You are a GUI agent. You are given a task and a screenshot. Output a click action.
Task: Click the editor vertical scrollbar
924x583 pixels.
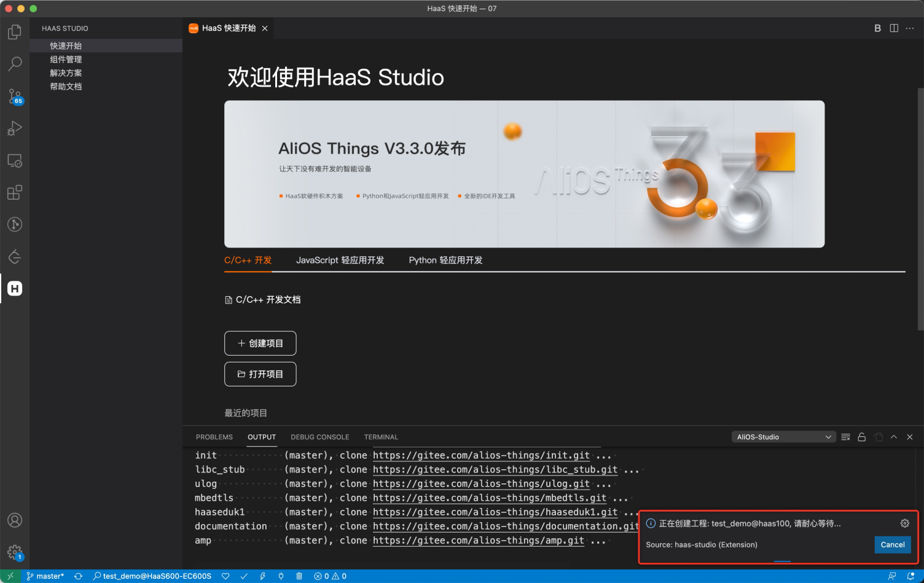(920, 209)
